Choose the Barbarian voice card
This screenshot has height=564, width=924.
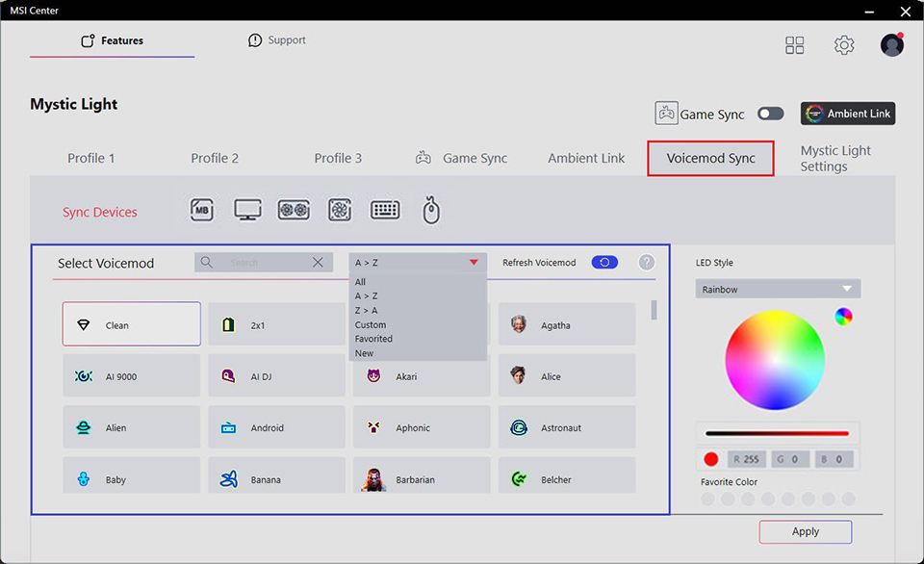click(x=422, y=475)
